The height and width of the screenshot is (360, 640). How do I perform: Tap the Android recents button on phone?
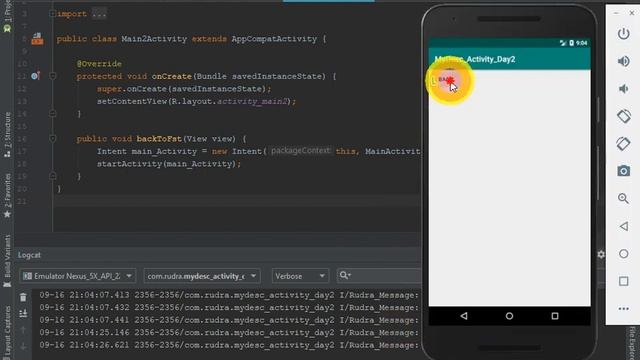coord(555,316)
